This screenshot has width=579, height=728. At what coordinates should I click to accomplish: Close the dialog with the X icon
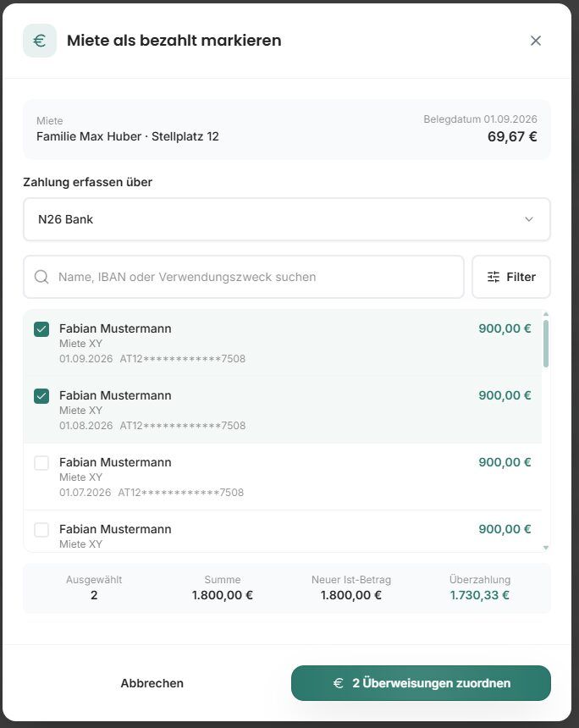click(x=535, y=41)
